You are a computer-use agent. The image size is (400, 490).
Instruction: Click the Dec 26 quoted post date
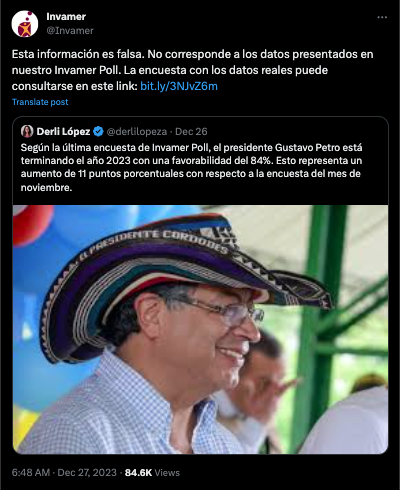[x=191, y=132]
